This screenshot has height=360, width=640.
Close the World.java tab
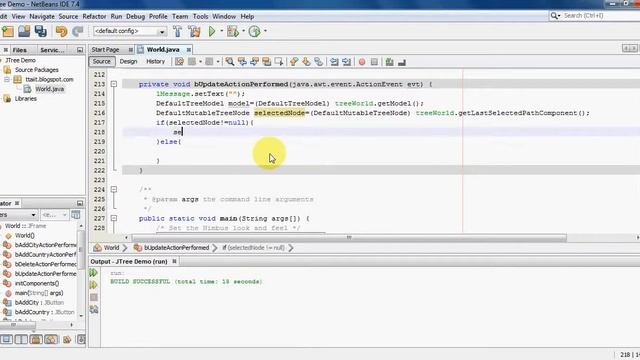[x=189, y=50]
